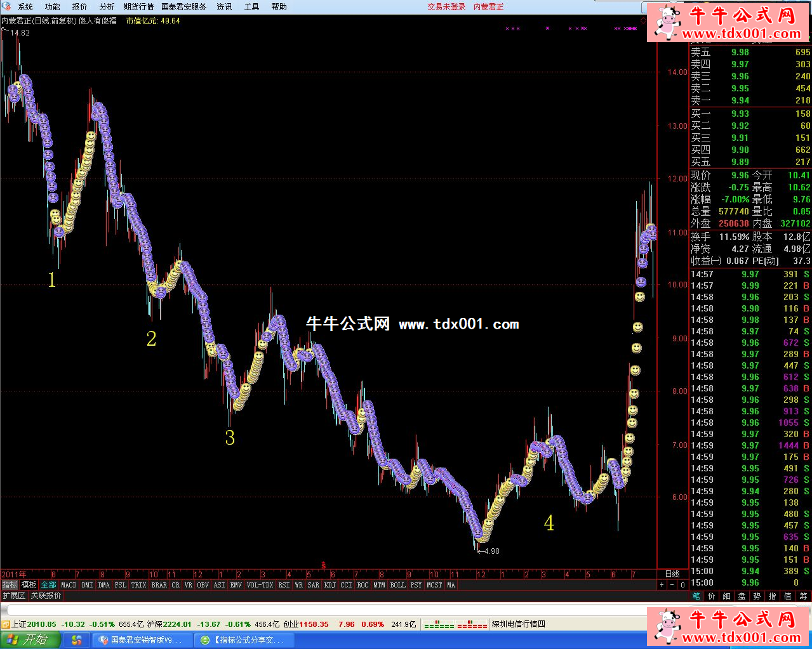Viewport: 812px width, 649px height.
Task: Toggle the 指标 mode button
Action: coord(10,585)
